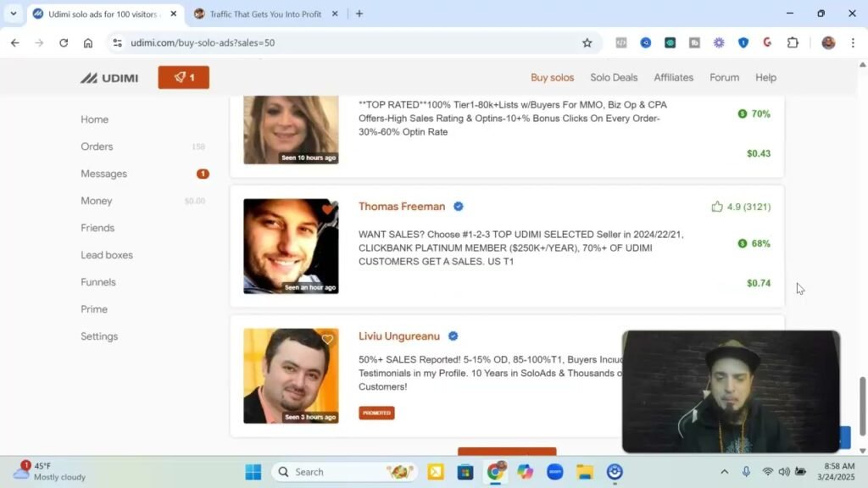The height and width of the screenshot is (488, 868).
Task: Open Wi-Fi network settings in tray
Action: point(767,472)
